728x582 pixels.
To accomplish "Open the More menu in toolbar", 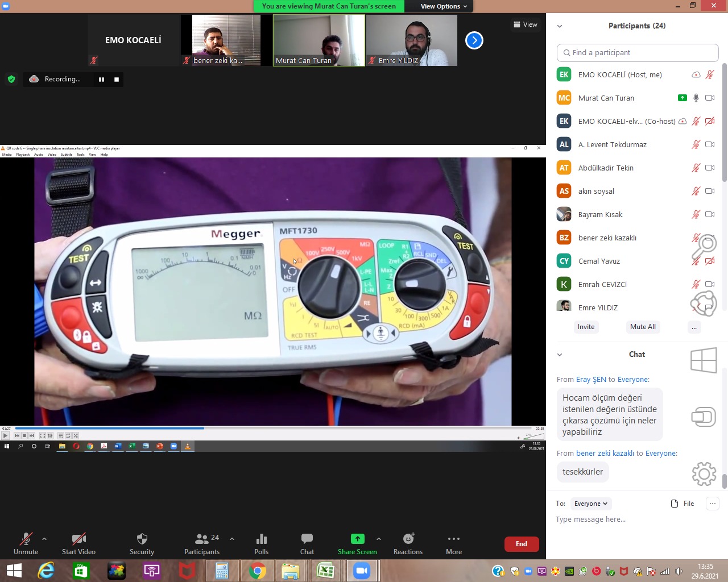I will pyautogui.click(x=454, y=543).
